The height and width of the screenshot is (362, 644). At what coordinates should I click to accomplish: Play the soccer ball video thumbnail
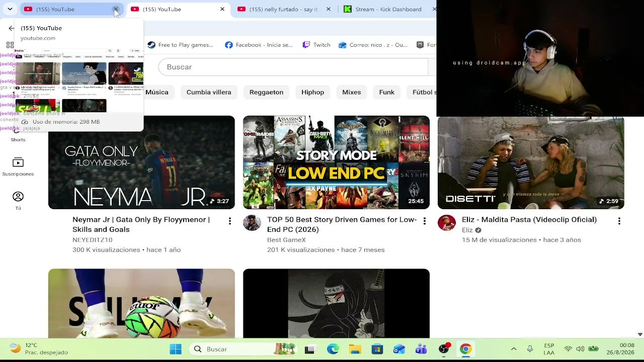point(141,303)
